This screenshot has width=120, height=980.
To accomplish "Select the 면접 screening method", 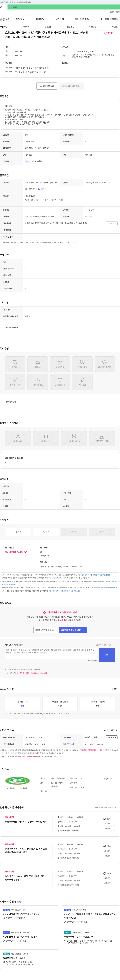I will click(x=46, y=532).
